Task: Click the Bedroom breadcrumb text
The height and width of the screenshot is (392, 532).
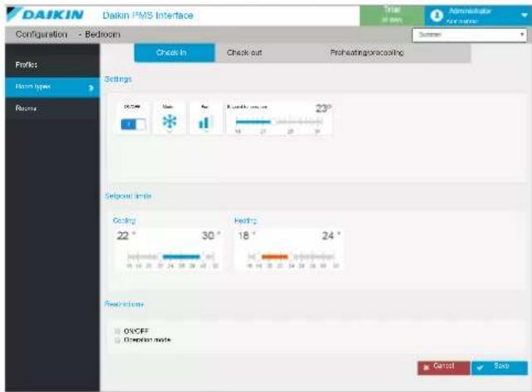Action: pyautogui.click(x=103, y=35)
